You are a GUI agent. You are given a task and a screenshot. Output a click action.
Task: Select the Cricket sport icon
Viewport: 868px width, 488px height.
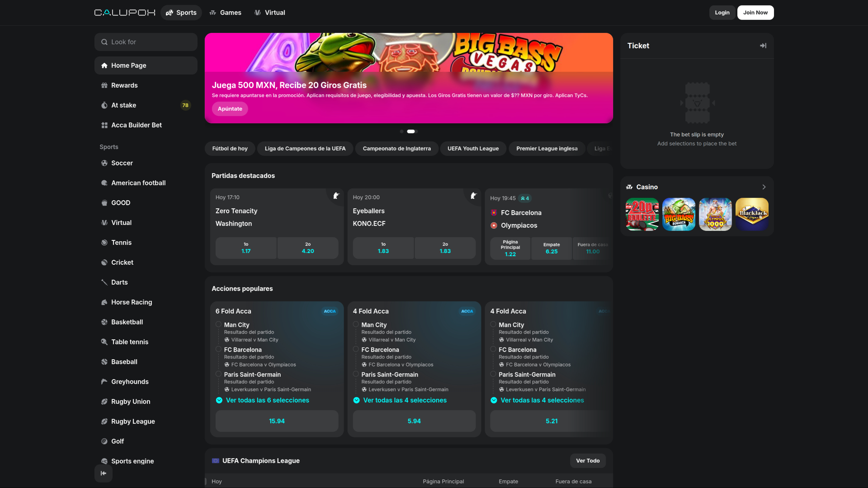point(104,263)
